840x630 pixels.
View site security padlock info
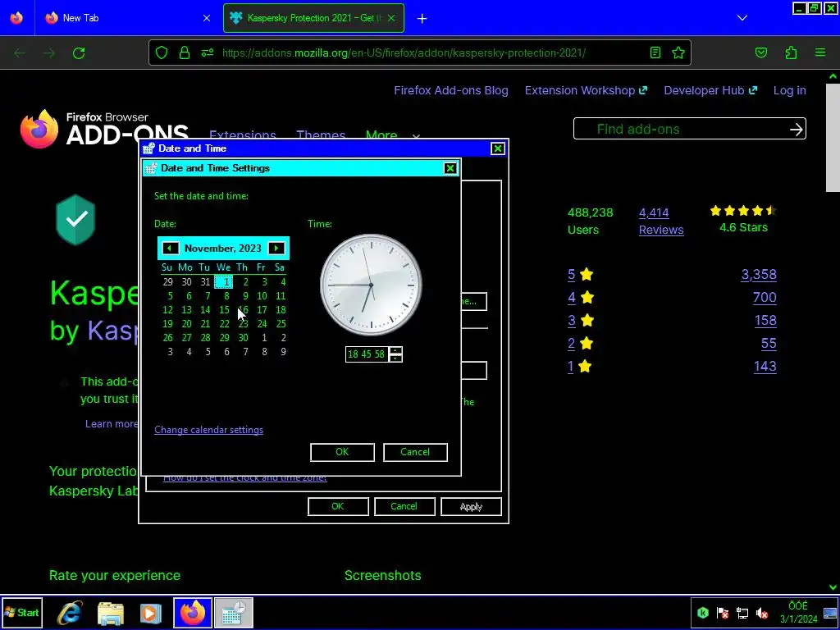185,52
